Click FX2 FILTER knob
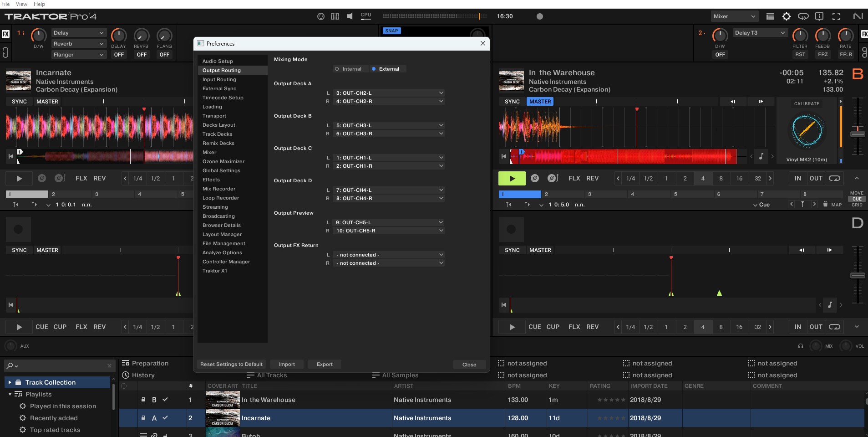The image size is (868, 437). click(x=800, y=36)
